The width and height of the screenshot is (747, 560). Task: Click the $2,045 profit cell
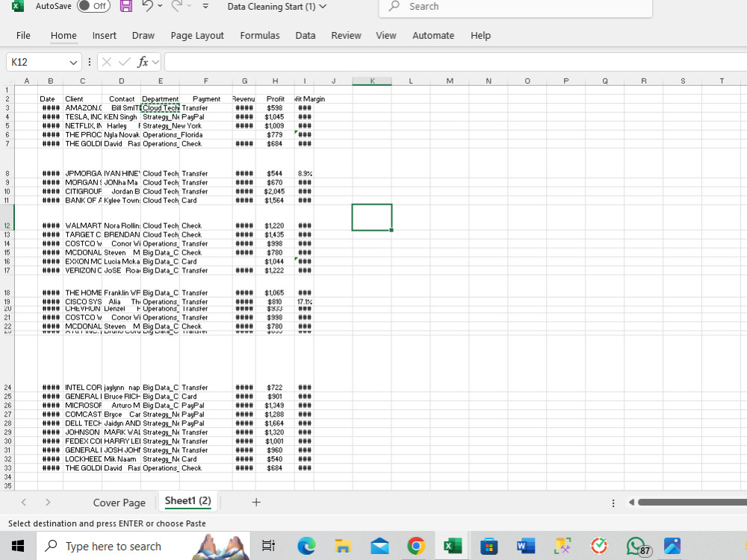tap(275, 191)
